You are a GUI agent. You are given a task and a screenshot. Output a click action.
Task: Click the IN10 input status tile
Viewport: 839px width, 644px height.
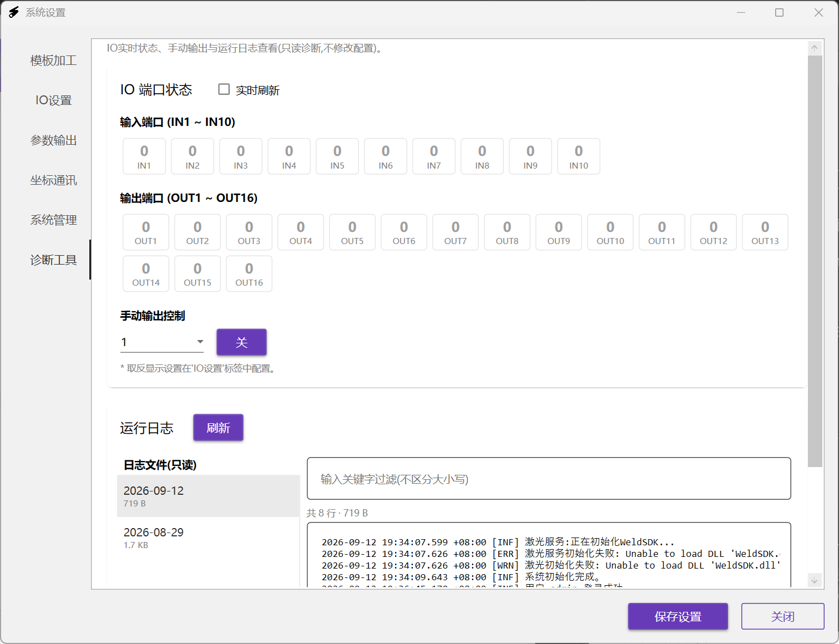(x=579, y=156)
